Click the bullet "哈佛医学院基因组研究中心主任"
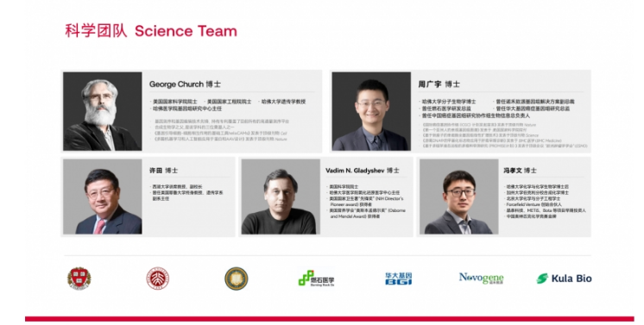This screenshot has height=325, width=644. point(187,109)
